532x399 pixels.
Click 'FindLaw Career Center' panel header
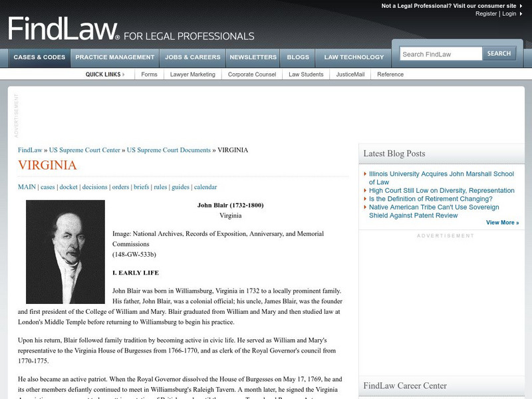pyautogui.click(x=405, y=386)
